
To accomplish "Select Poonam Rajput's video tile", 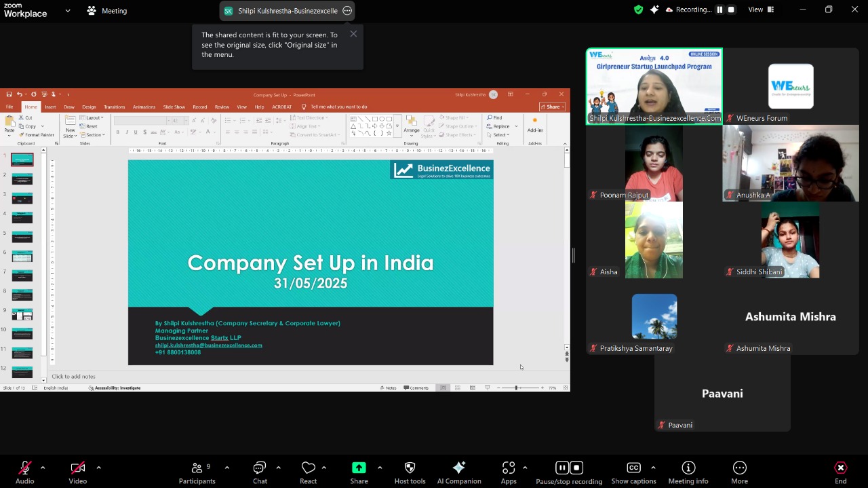I will [x=654, y=163].
